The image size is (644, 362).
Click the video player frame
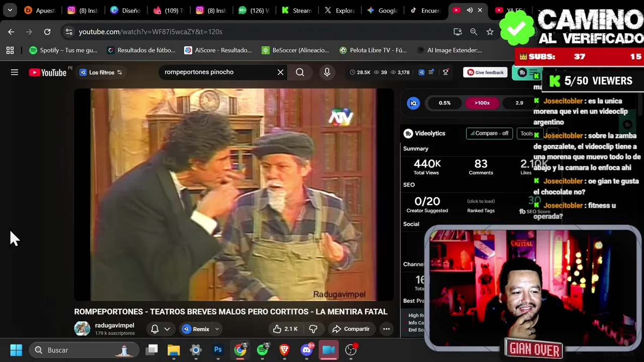(234, 195)
